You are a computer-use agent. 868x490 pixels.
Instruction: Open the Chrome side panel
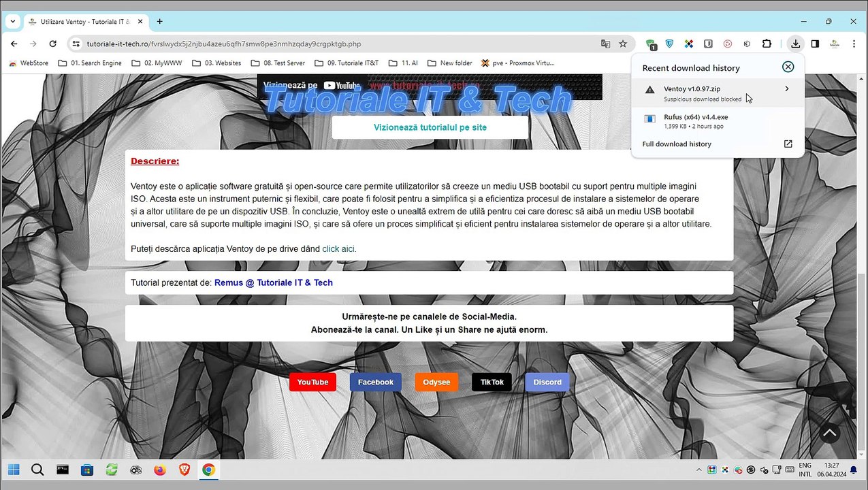(x=815, y=44)
